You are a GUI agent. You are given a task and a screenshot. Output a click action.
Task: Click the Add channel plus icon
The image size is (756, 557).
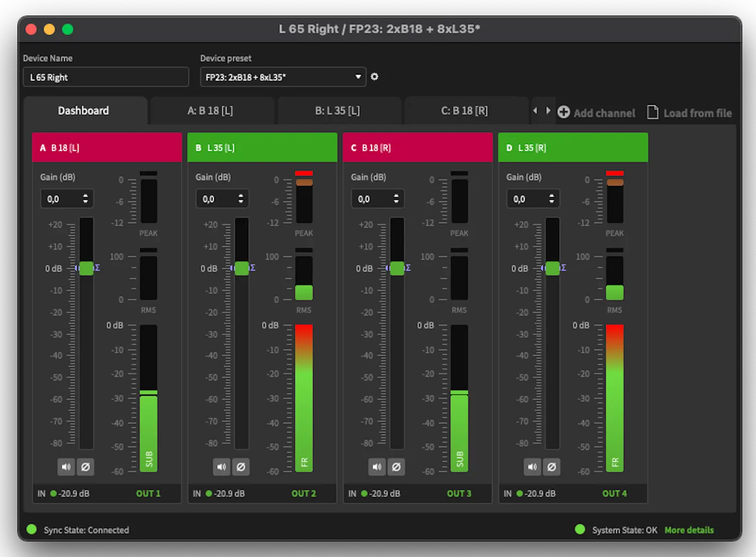(x=563, y=112)
